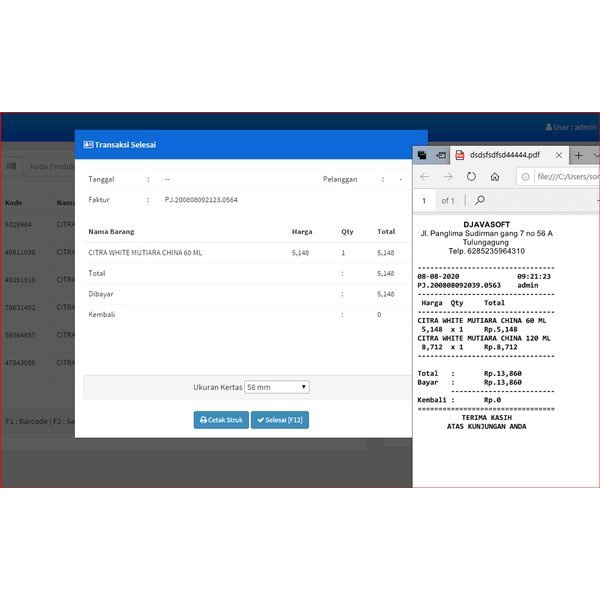Click the PDF page number field

(x=424, y=201)
